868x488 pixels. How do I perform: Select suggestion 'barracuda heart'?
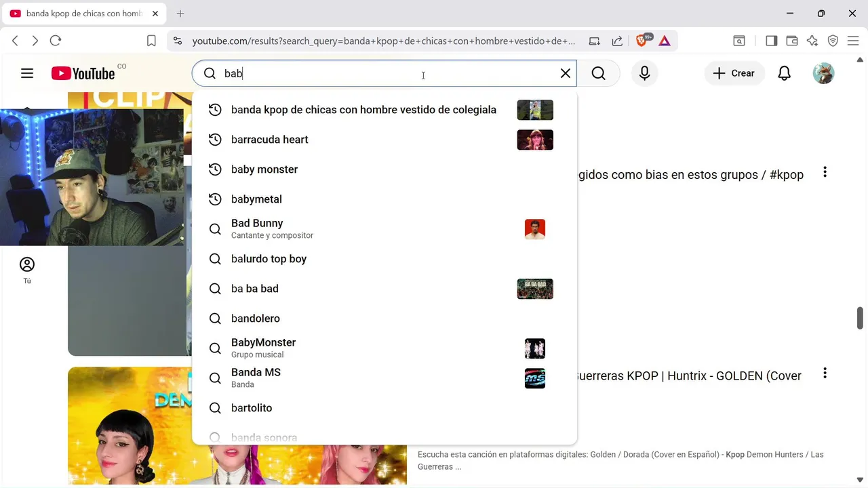384,140
